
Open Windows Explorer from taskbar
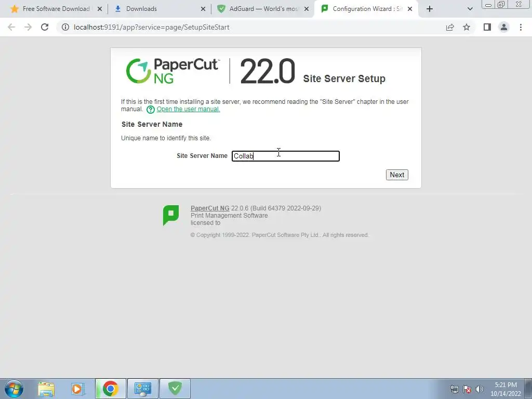click(46, 389)
